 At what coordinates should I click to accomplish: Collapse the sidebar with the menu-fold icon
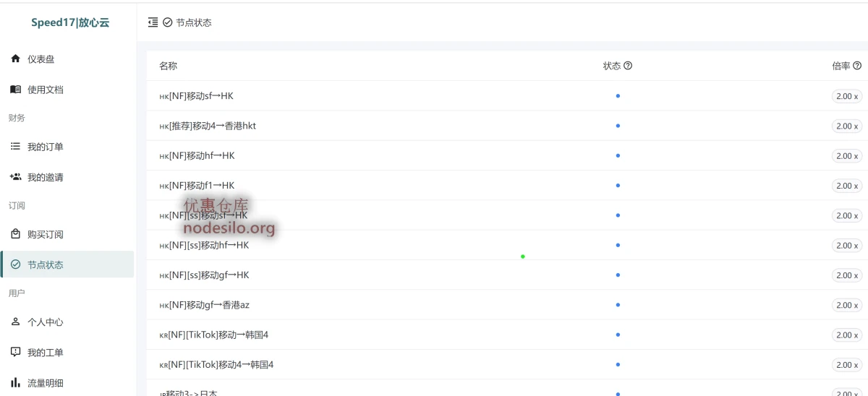point(153,22)
